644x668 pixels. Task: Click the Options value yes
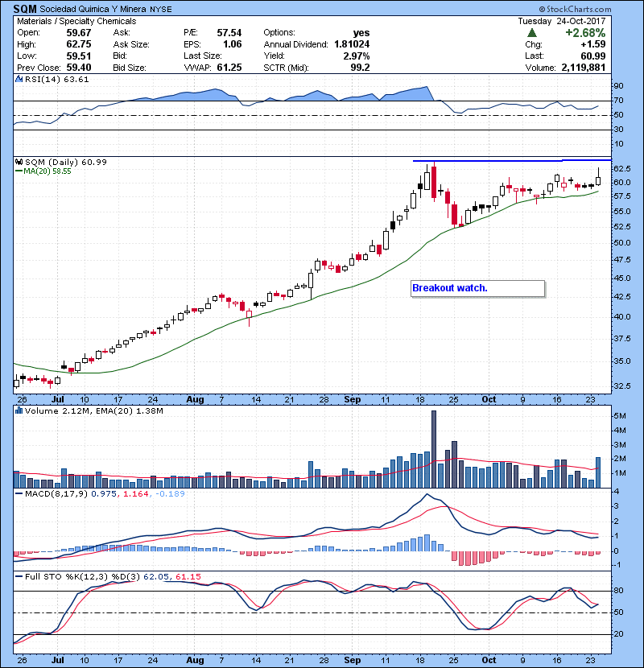click(361, 33)
